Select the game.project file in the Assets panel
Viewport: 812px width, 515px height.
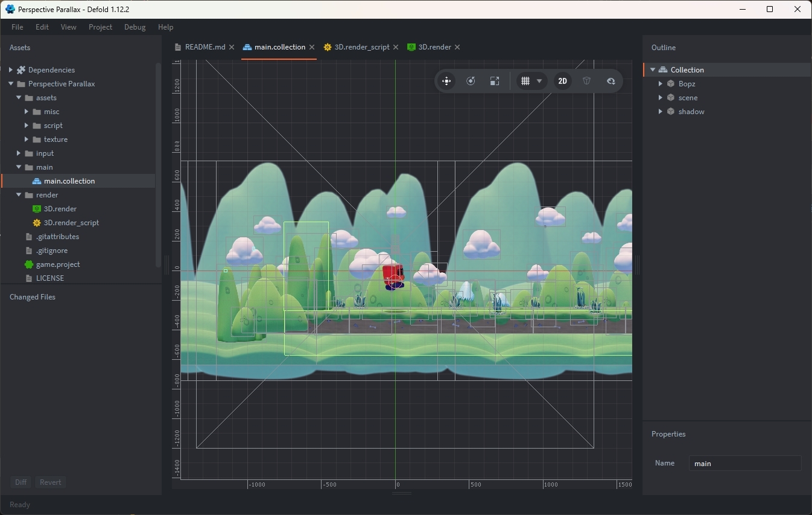click(x=59, y=264)
